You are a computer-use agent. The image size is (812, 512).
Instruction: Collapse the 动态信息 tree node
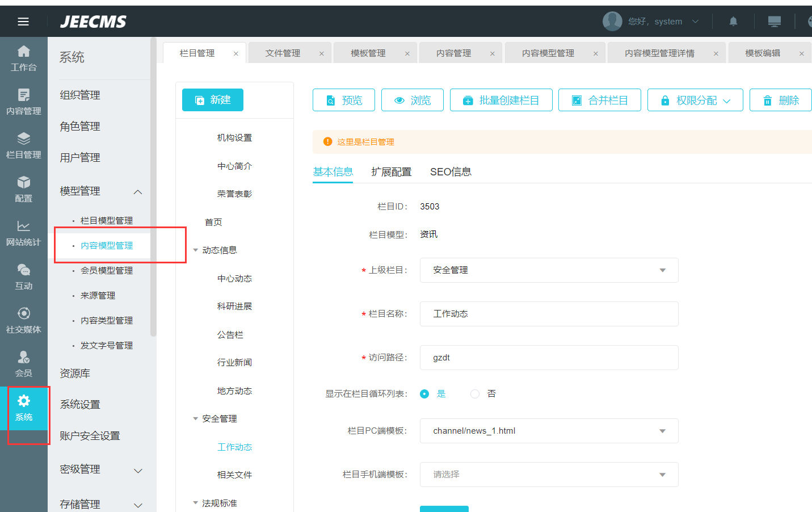[196, 250]
